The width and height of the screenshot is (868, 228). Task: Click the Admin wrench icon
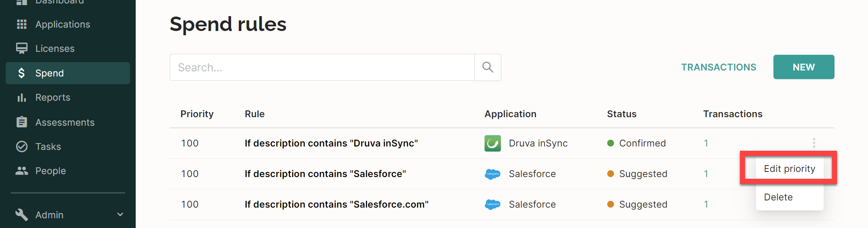click(x=22, y=214)
